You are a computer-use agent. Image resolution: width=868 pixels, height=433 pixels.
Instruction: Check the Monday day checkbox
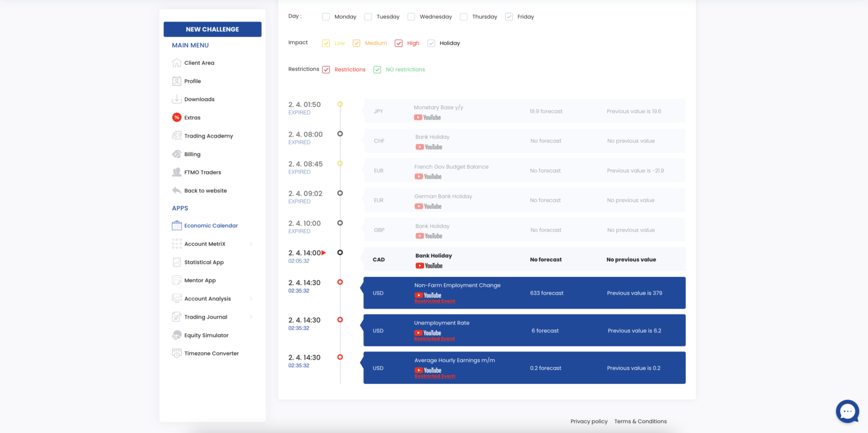(326, 17)
